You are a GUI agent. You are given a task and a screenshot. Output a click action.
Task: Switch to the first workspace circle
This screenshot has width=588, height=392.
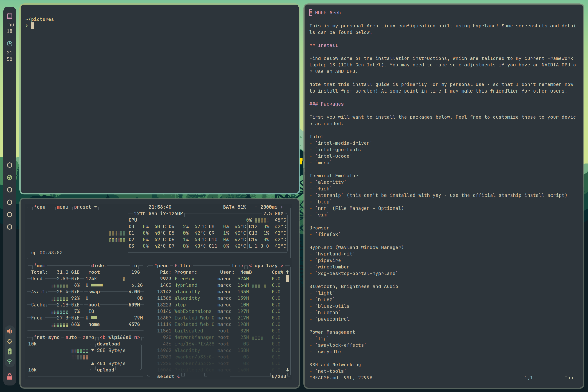pyautogui.click(x=10, y=165)
